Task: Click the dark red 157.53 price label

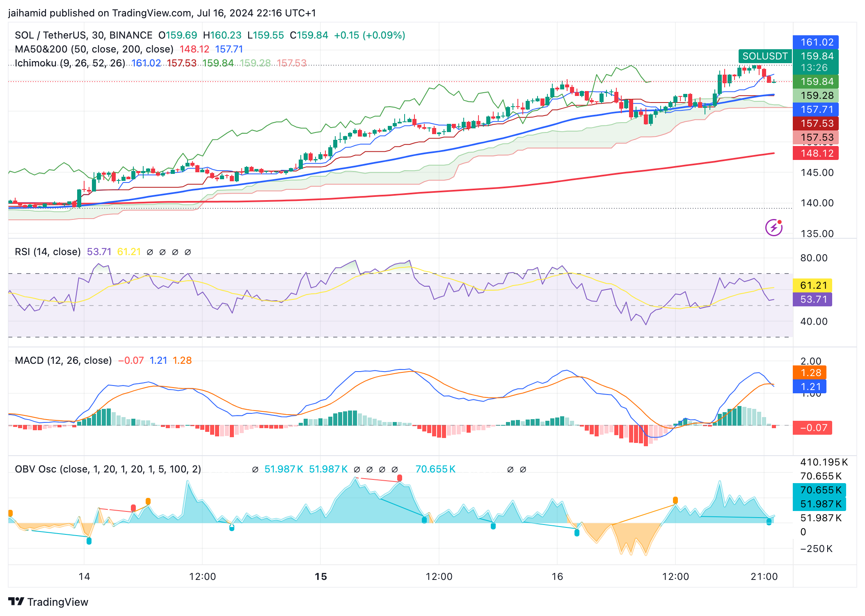Action: pos(815,123)
